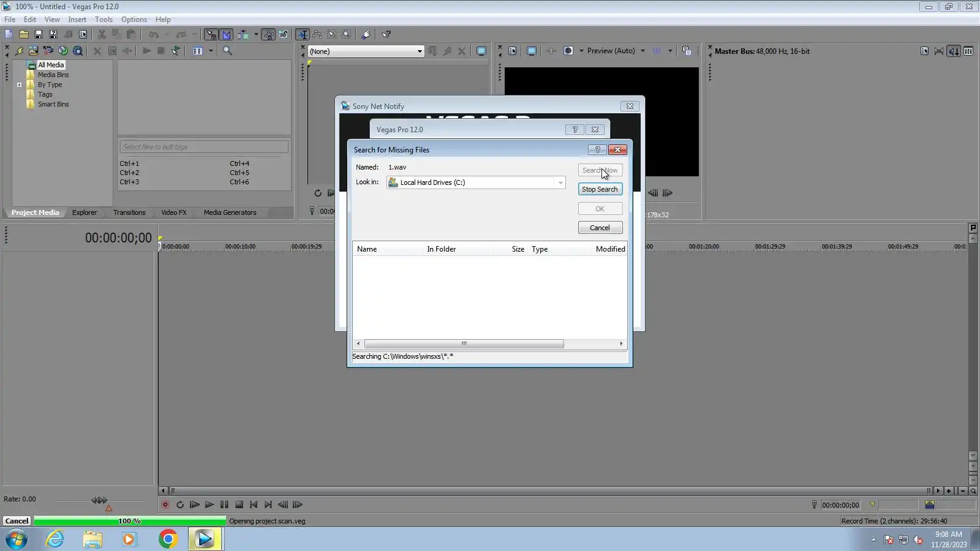
Task: Click the Capture Video icon in Project Media
Action: click(x=48, y=51)
